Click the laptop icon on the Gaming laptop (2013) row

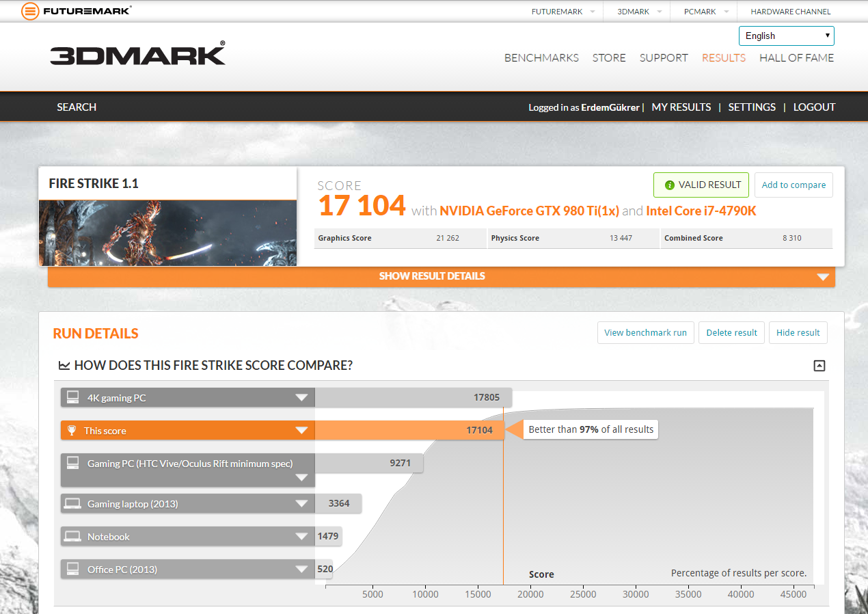pos(72,504)
